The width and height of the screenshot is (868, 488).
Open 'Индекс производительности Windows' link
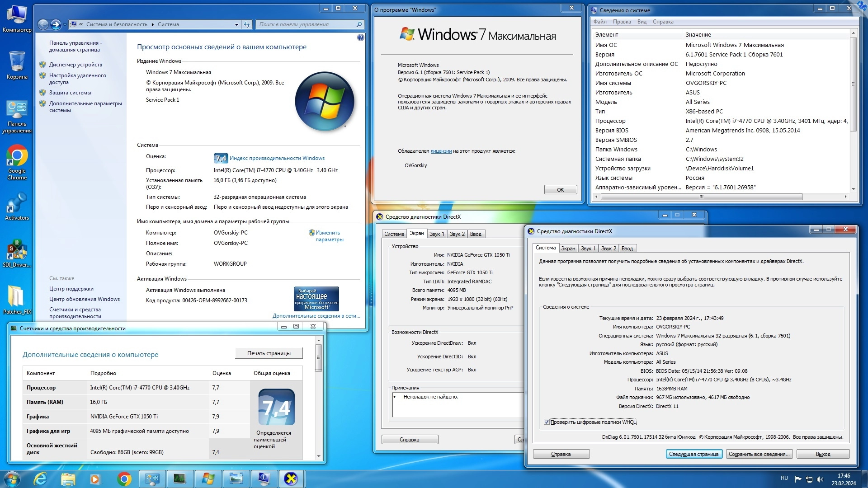coord(277,158)
